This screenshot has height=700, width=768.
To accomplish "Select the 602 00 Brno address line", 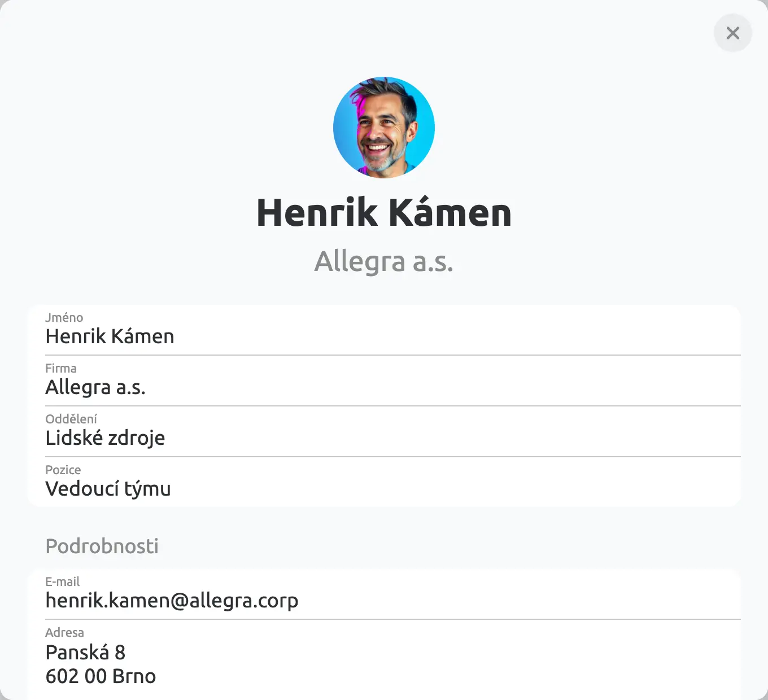I will (101, 676).
